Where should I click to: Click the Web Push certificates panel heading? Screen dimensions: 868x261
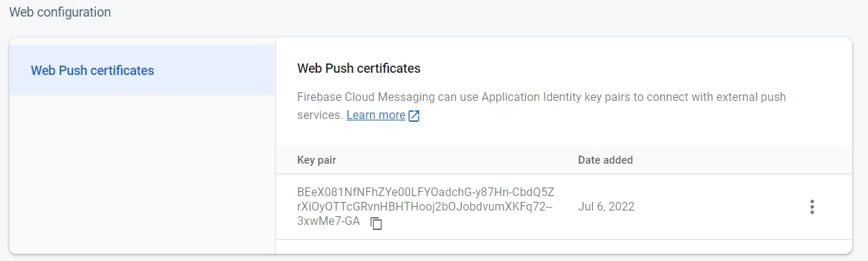click(359, 68)
